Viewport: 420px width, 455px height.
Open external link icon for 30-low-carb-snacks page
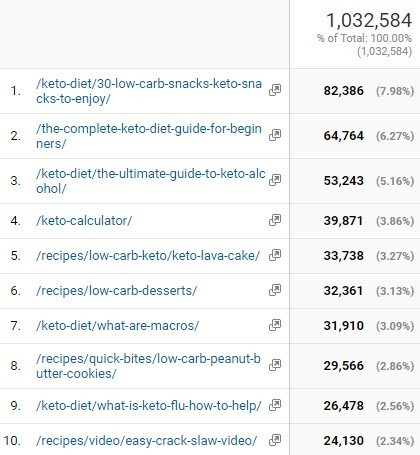pyautogui.click(x=275, y=90)
